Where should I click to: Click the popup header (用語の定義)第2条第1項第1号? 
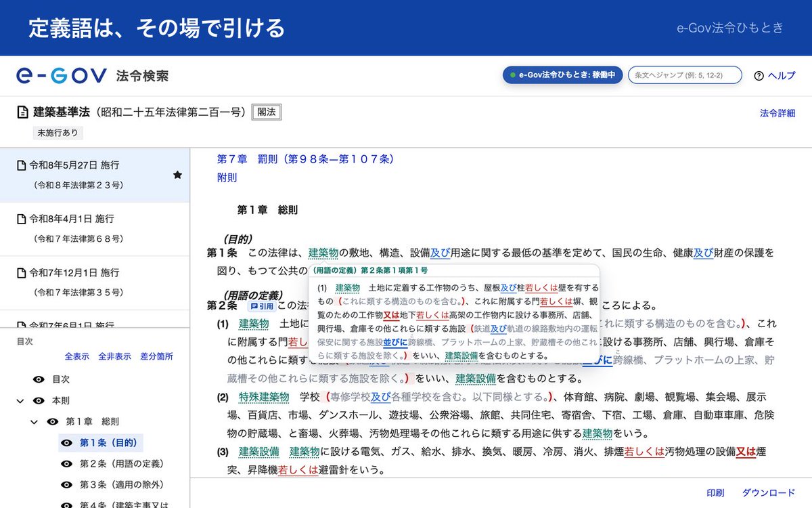pos(369,270)
